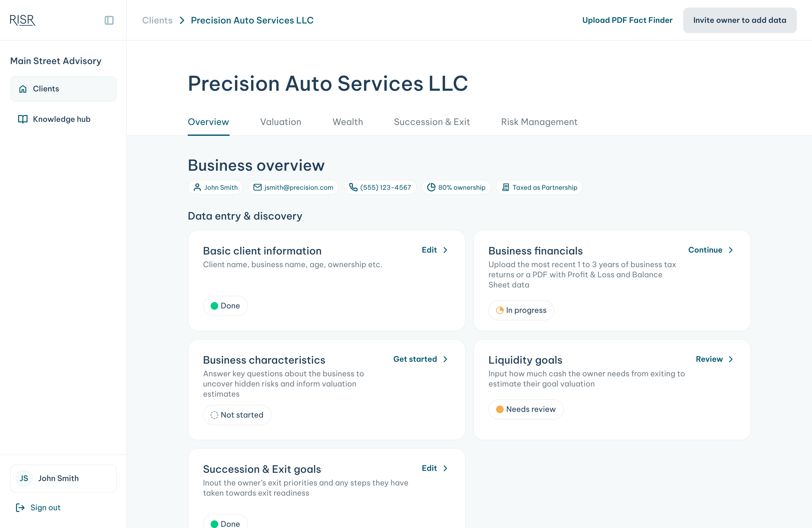This screenshot has height=528, width=812.
Task: Click the Sign out icon
Action: 20,508
